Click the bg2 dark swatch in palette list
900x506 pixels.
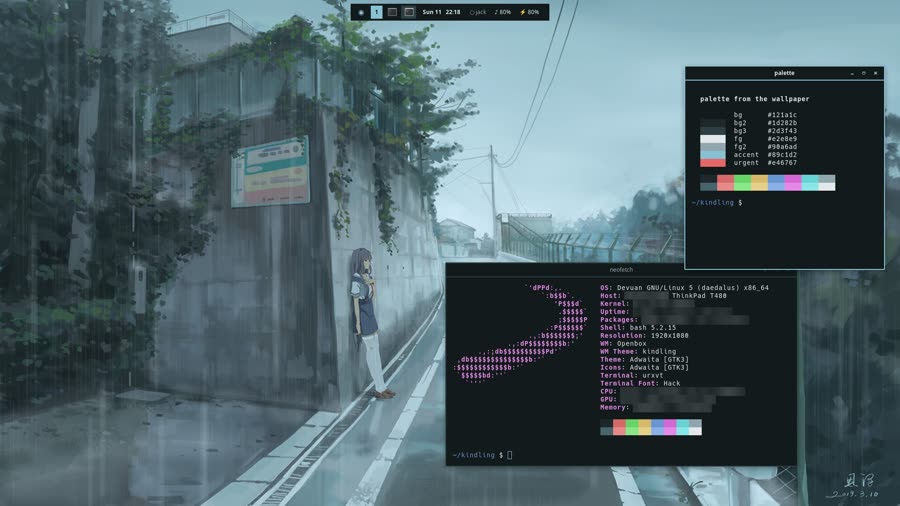click(x=712, y=123)
